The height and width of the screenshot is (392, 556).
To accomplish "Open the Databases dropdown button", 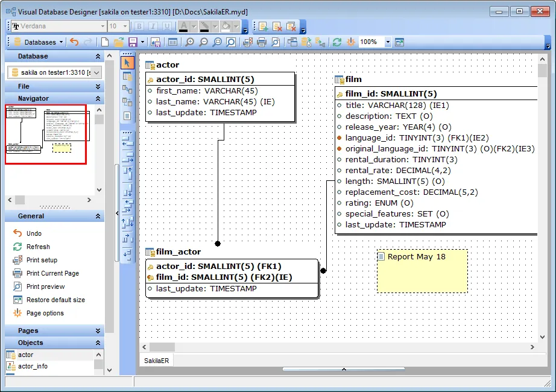I will click(39, 42).
